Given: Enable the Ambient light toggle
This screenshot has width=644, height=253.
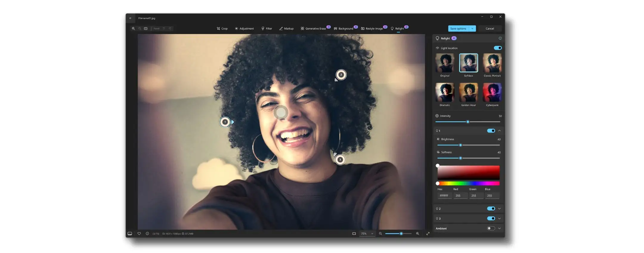Looking at the screenshot, I should click(x=491, y=229).
